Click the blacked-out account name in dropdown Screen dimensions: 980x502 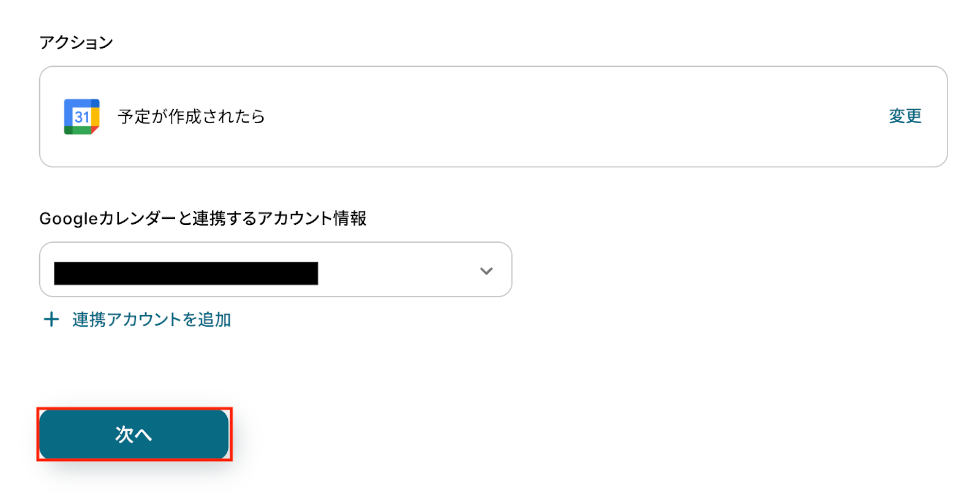(186, 273)
